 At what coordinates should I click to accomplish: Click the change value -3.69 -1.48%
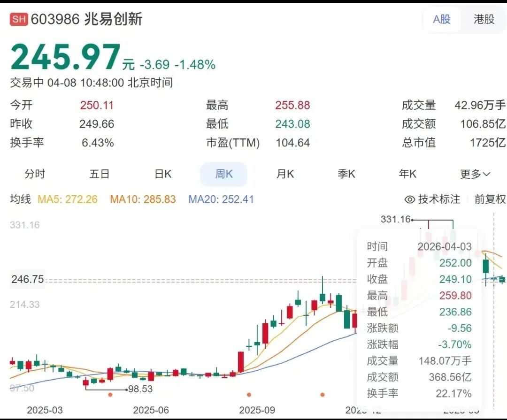(177, 65)
